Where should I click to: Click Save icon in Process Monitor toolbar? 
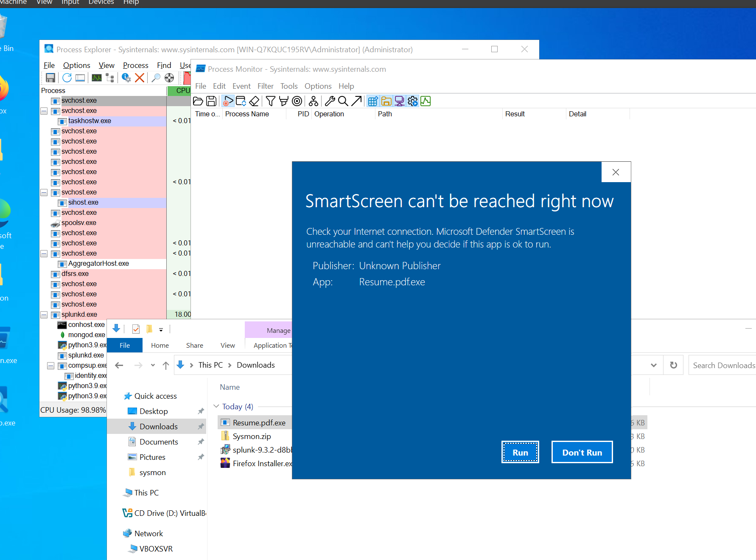211,101
